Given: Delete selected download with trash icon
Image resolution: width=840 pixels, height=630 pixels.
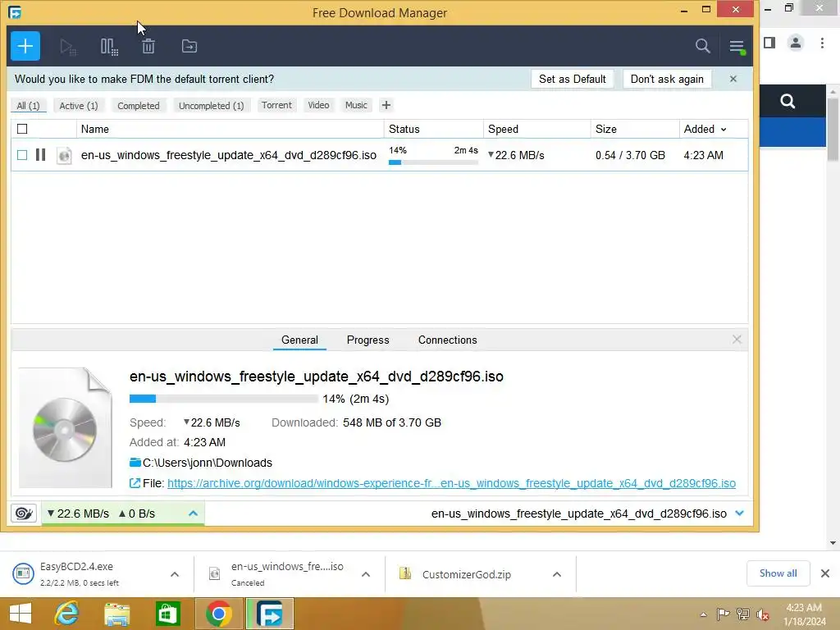Looking at the screenshot, I should pos(148,47).
